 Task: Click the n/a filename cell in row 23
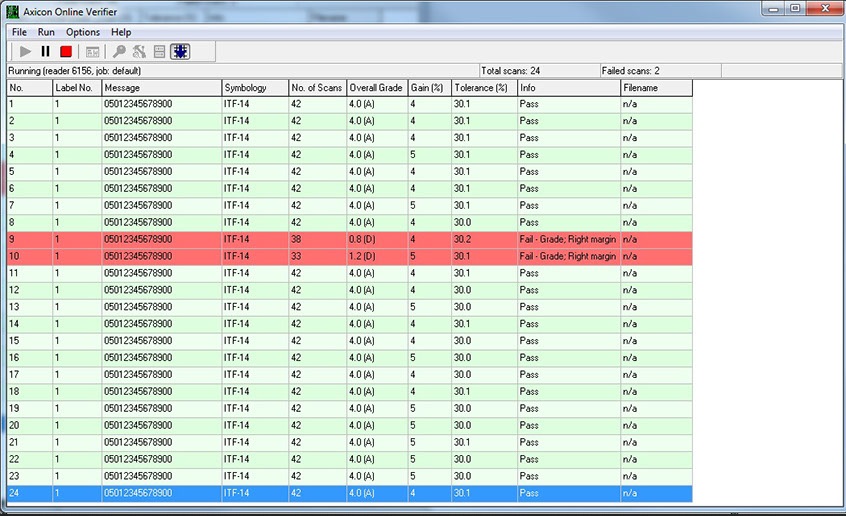point(657,476)
